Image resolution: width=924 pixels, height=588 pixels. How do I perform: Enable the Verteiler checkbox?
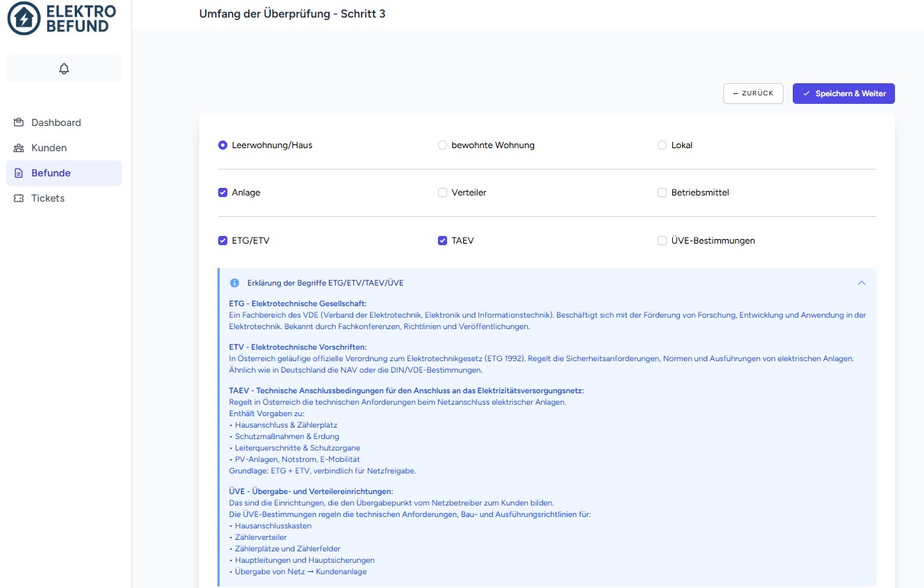click(x=443, y=192)
